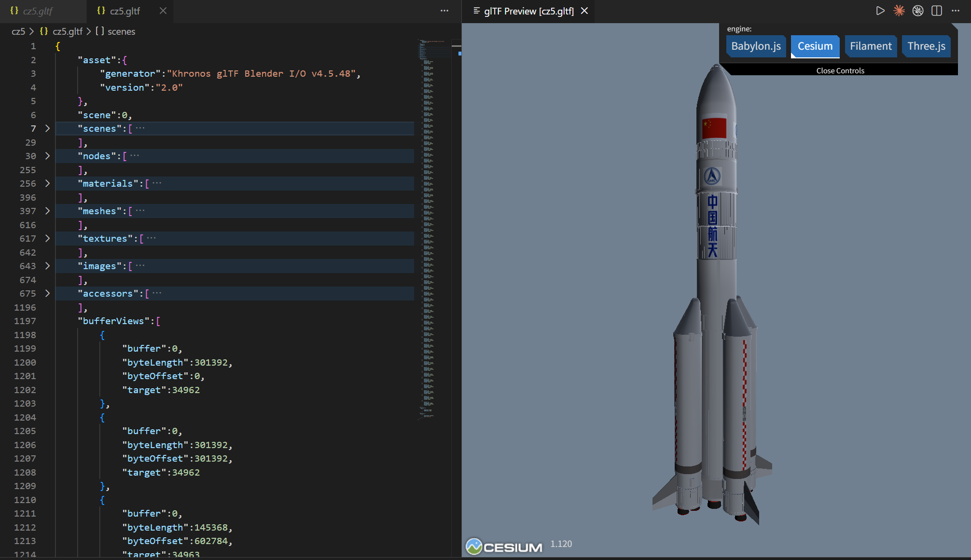The image size is (971, 560).
Task: Open preview panel more actions menu
Action: click(956, 11)
